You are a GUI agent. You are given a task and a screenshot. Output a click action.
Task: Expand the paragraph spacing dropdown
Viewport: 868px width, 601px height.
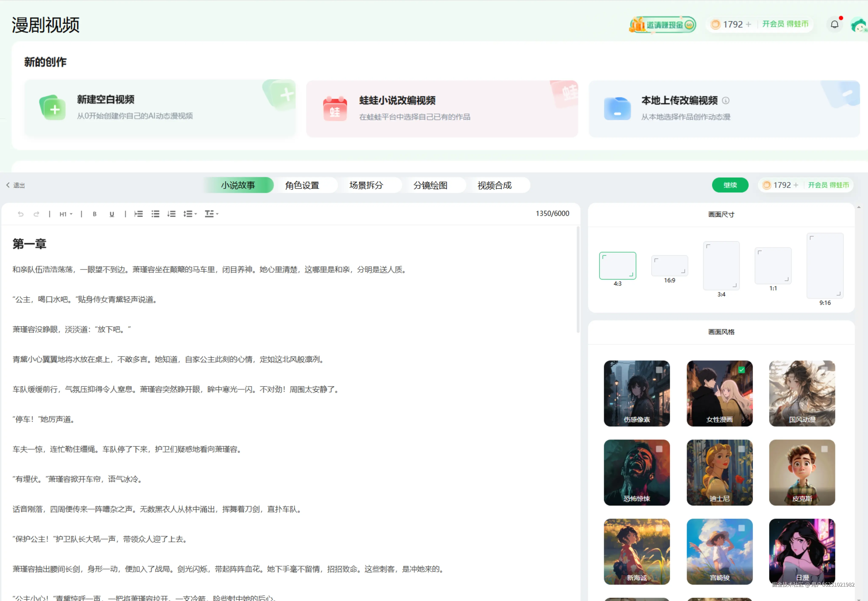pos(211,214)
